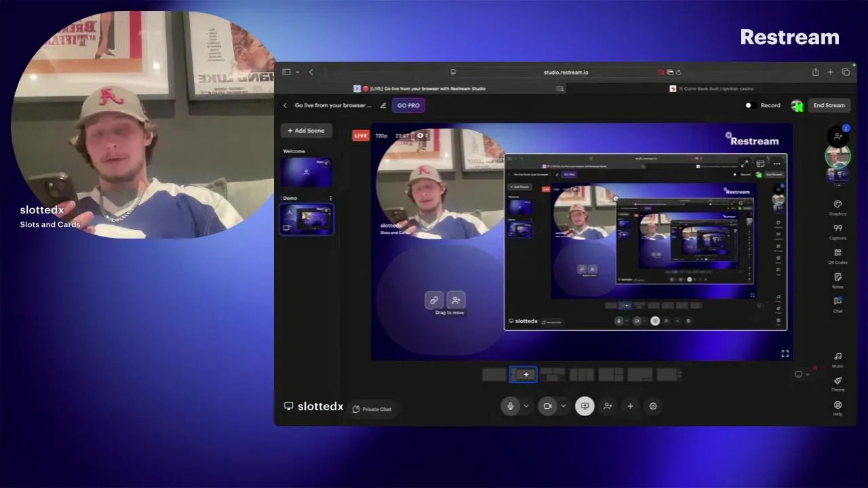Remove the Restream logo overlay

(728, 136)
